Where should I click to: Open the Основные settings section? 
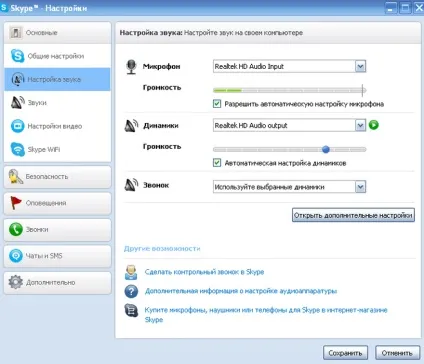[57, 33]
